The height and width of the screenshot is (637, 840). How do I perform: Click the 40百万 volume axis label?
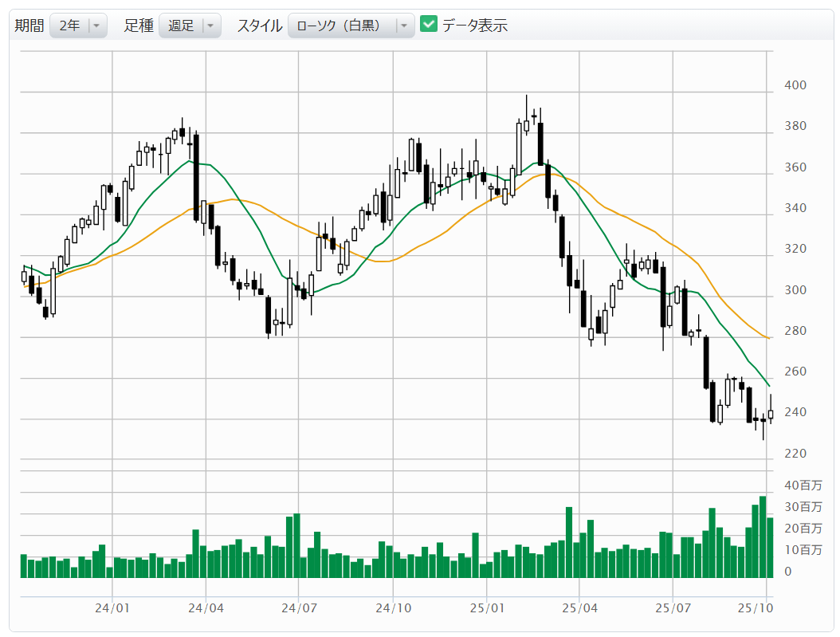point(803,486)
